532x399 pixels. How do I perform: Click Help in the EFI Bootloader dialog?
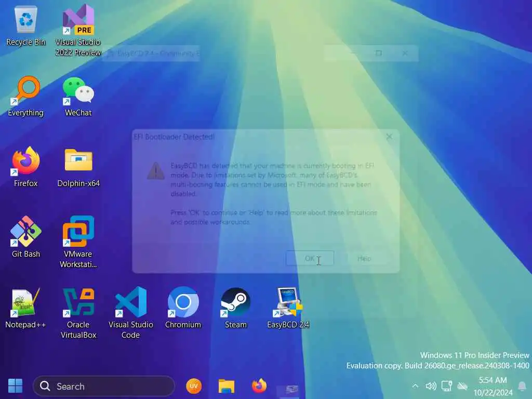(364, 259)
